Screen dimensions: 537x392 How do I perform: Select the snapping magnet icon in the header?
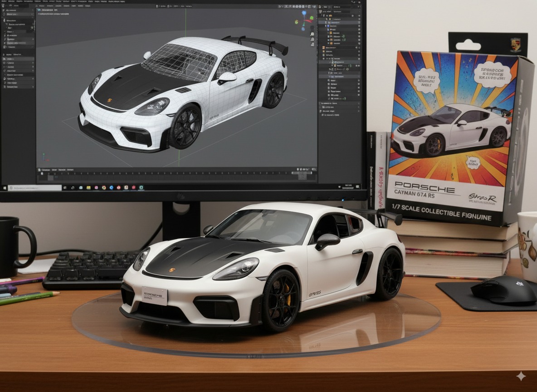(283, 6)
